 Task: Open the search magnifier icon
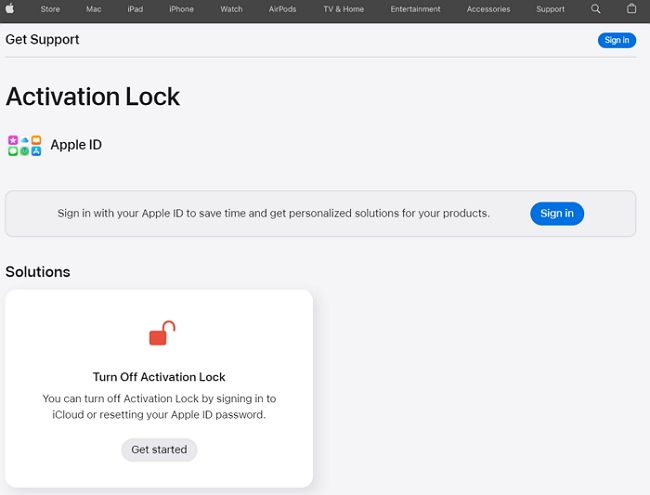click(595, 9)
